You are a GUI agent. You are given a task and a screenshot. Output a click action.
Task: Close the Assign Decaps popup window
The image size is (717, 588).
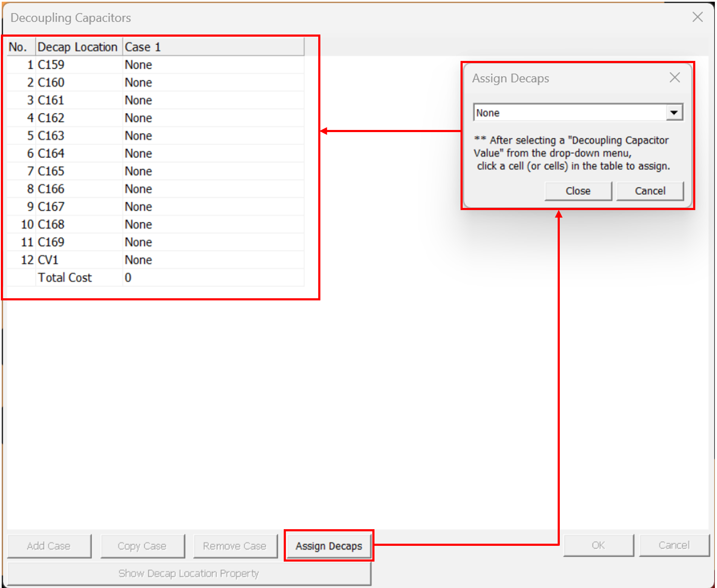tap(674, 78)
